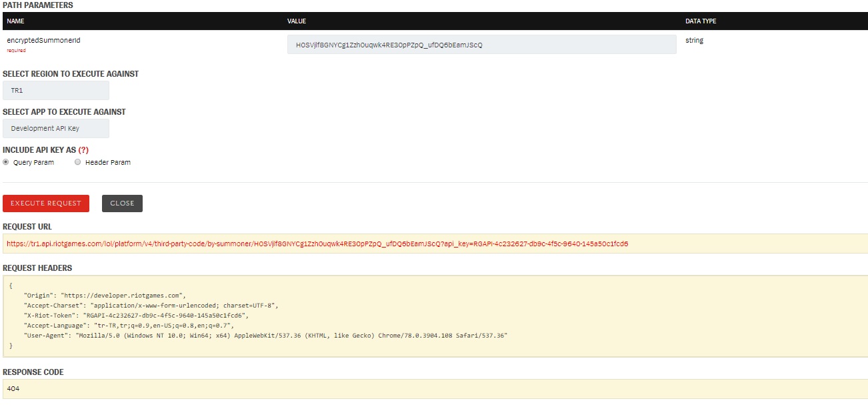
Task: Click the 'string' data type cell
Action: [694, 41]
